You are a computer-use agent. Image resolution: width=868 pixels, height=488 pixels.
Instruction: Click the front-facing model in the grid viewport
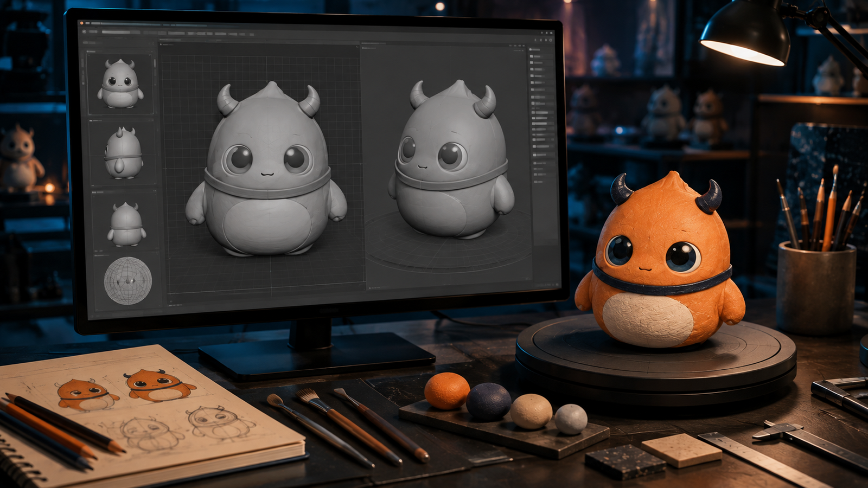pos(266,169)
